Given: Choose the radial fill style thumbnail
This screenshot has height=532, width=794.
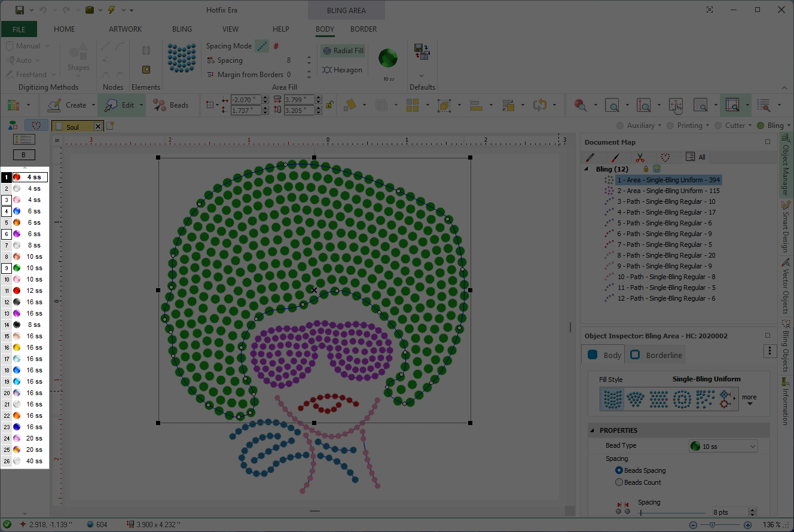Looking at the screenshot, I should point(682,399).
